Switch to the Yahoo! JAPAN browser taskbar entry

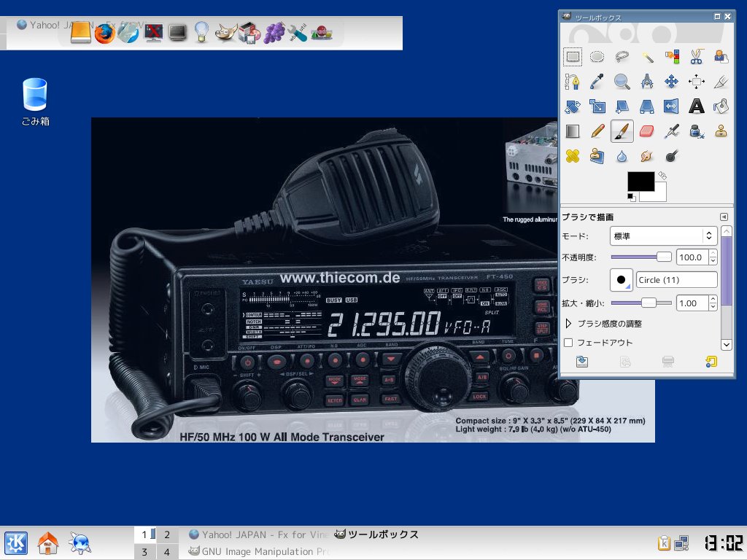pyautogui.click(x=255, y=534)
